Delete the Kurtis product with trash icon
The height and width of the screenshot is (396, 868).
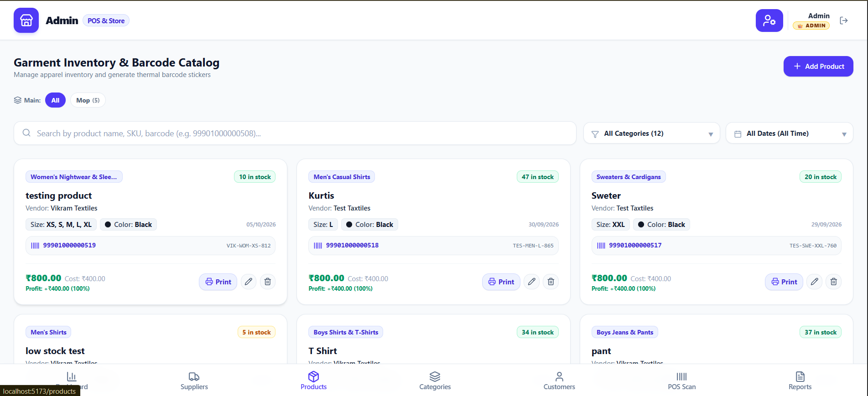pos(551,282)
